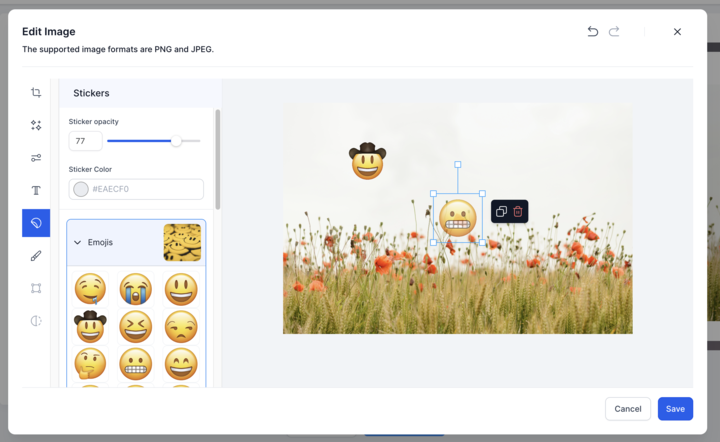Image resolution: width=720 pixels, height=442 pixels.
Task: Undo the last edit
Action: (593, 32)
